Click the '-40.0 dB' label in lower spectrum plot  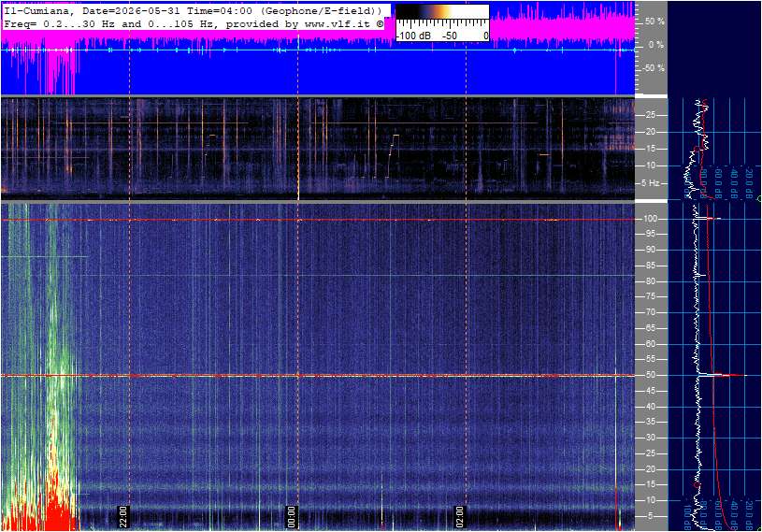(x=734, y=514)
